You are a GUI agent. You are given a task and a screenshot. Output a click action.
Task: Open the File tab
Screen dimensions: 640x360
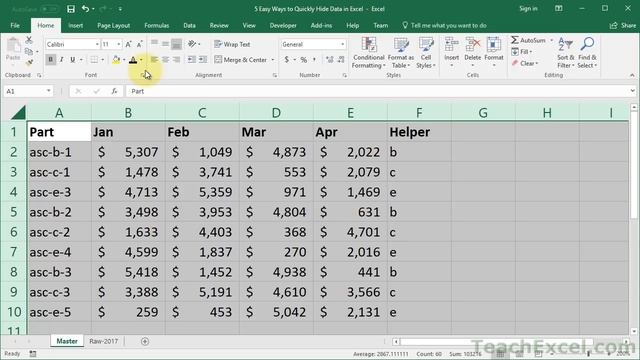coord(15,25)
